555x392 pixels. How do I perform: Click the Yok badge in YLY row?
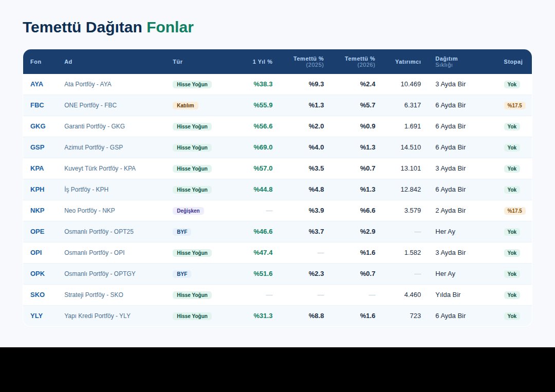pyautogui.click(x=512, y=316)
